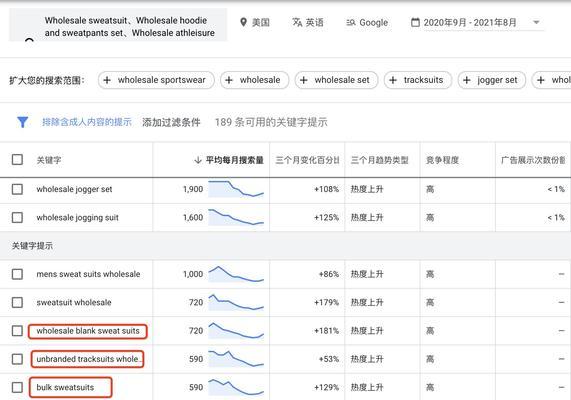Click the keyword search box with wholesale sweatsuit terms
Image resolution: width=571 pixels, height=400 pixels.
coord(118,25)
